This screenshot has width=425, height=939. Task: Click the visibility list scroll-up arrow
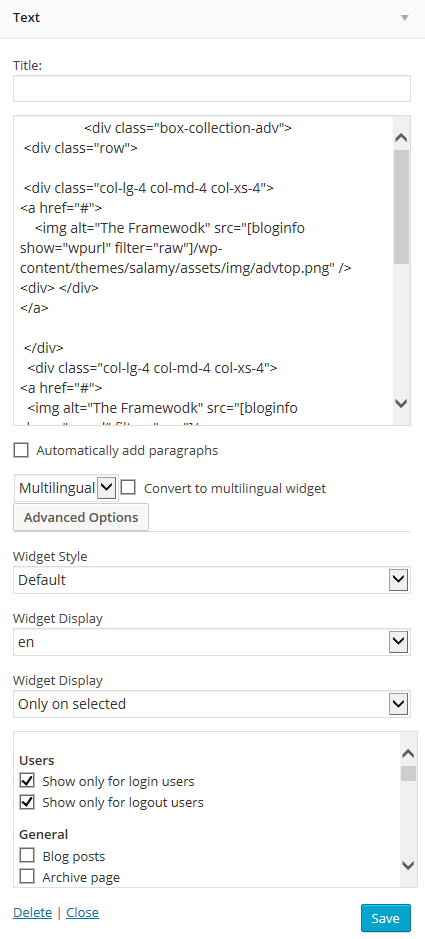408,753
